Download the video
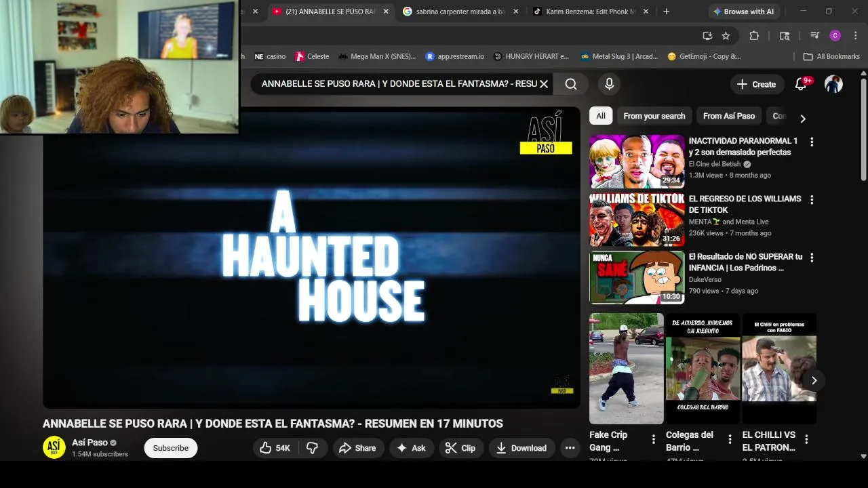 521,448
